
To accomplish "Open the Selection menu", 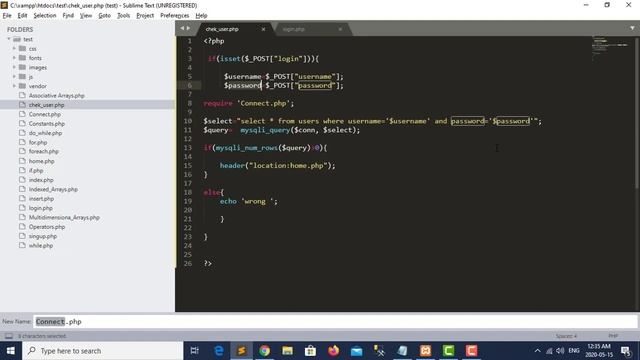I will click(44, 16).
